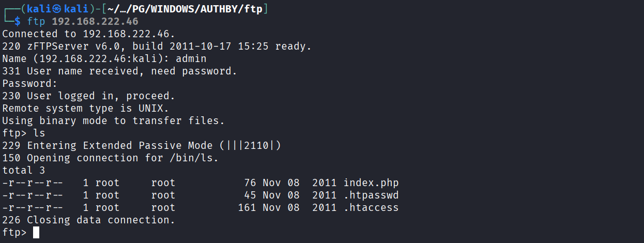Click the .htaccess filename in the listing
The image size is (644, 243).
(x=371, y=208)
